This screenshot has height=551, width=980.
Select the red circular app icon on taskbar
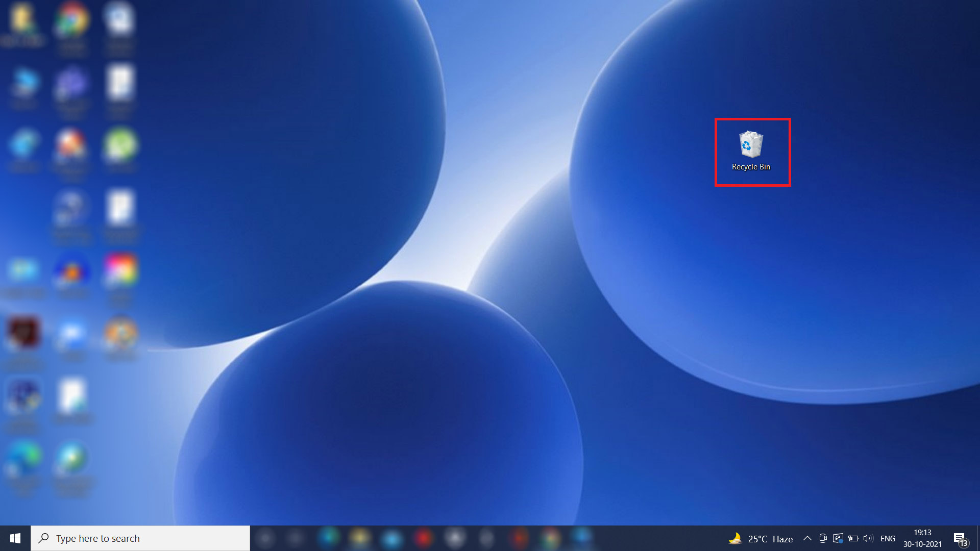pos(424,538)
